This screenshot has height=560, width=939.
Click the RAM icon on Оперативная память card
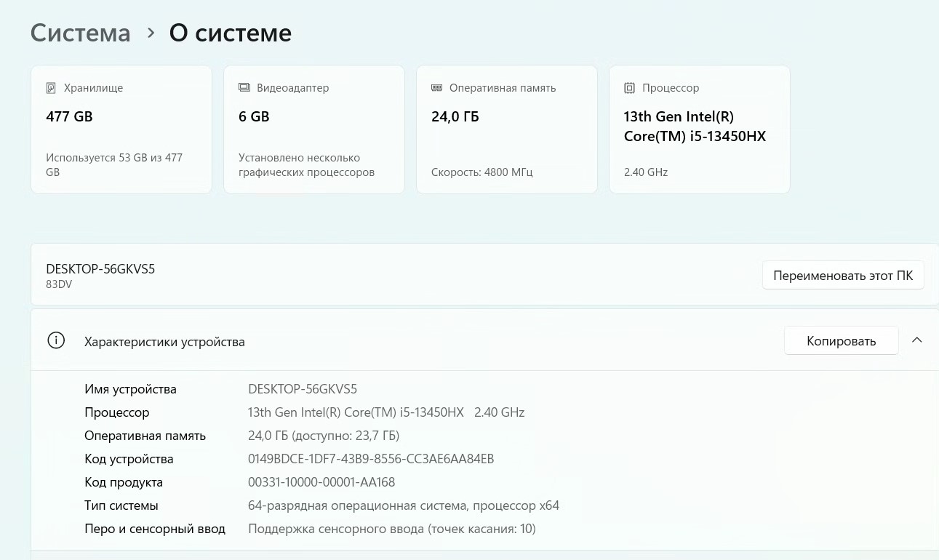(x=437, y=87)
